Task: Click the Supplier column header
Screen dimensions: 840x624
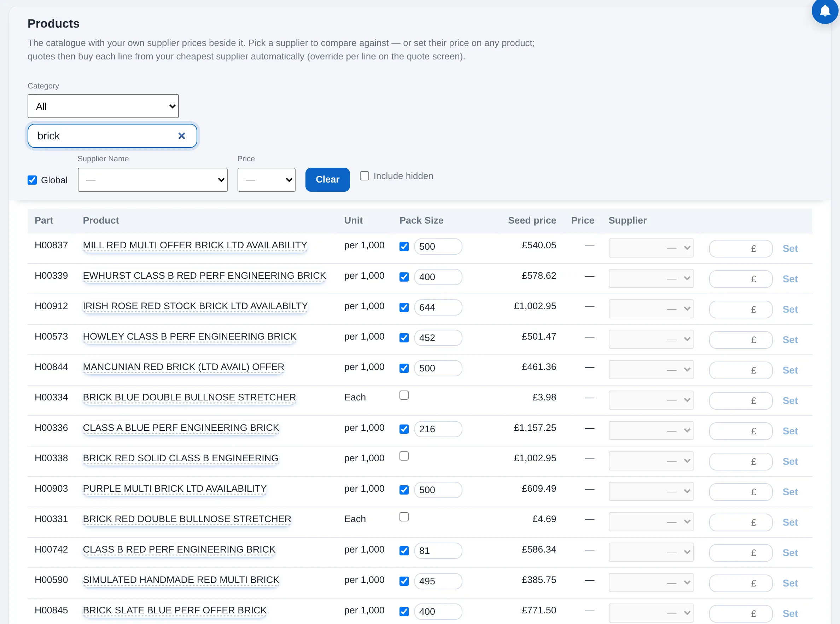Action: (x=628, y=221)
